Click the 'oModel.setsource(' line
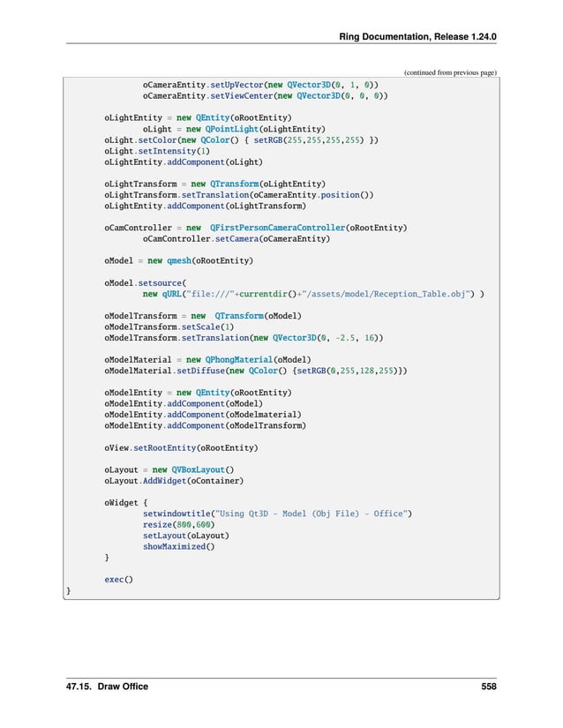 pos(145,283)
